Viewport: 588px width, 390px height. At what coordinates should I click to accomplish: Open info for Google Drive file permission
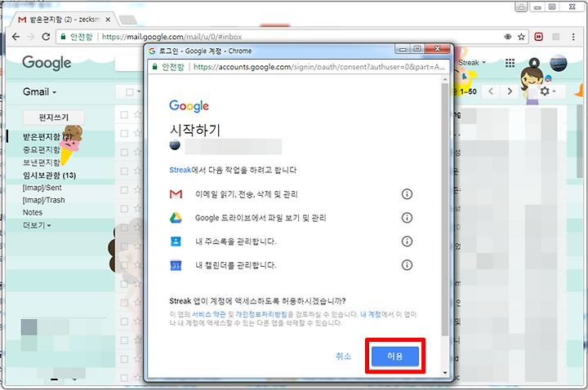point(407,218)
